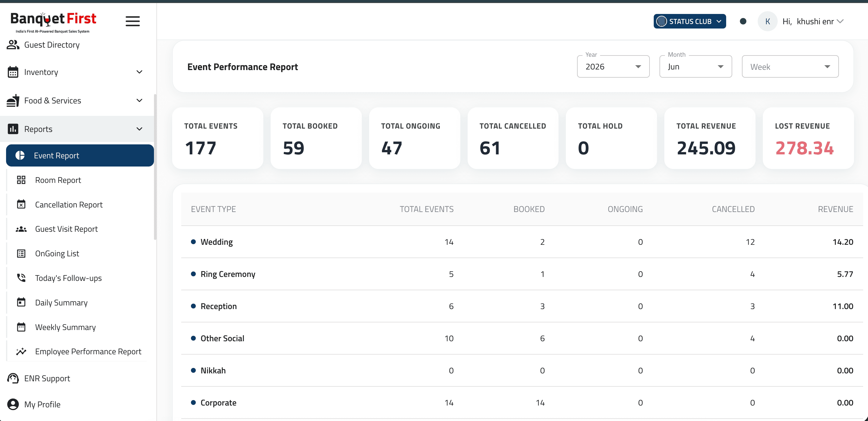Click the Inventory calendar icon

[13, 72]
